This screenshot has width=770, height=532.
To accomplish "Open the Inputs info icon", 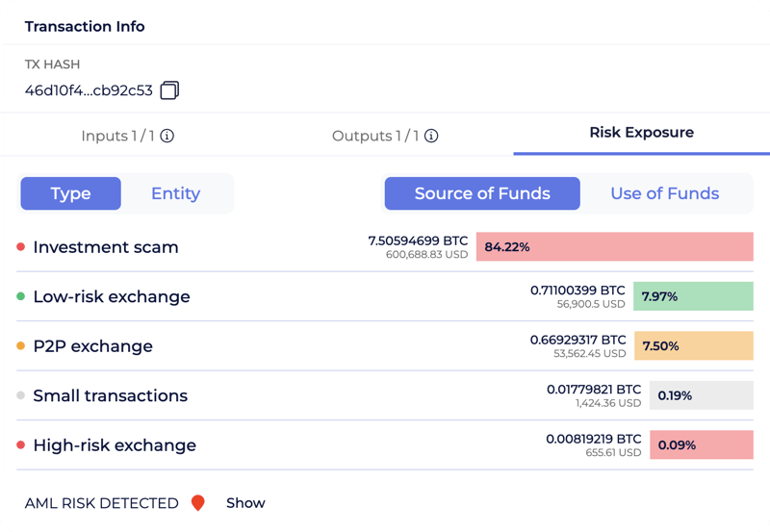I will pos(167,136).
